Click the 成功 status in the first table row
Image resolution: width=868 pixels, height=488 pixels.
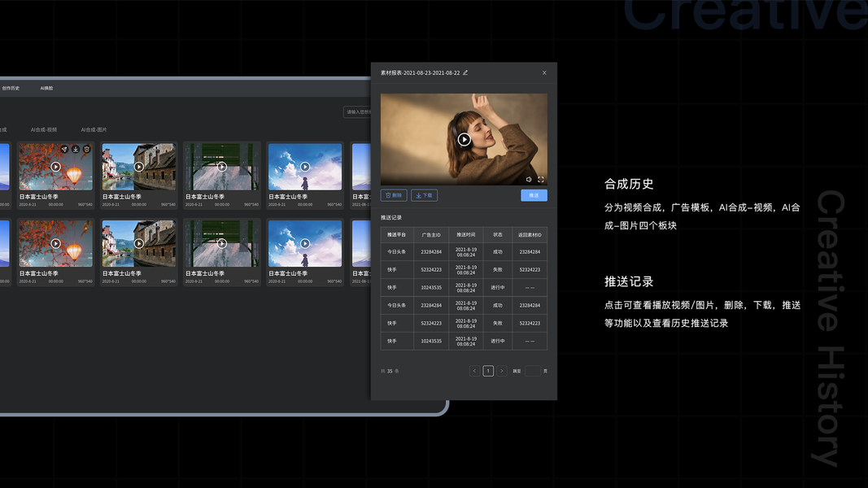[x=498, y=252]
